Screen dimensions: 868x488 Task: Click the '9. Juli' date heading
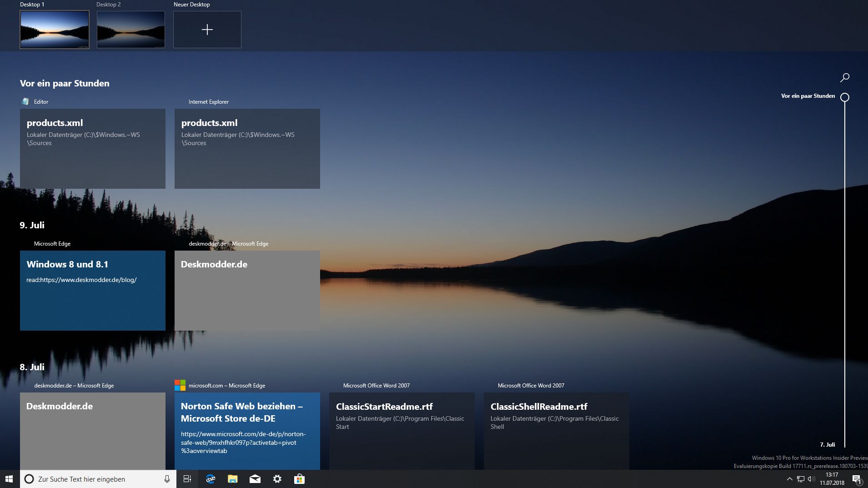[32, 225]
